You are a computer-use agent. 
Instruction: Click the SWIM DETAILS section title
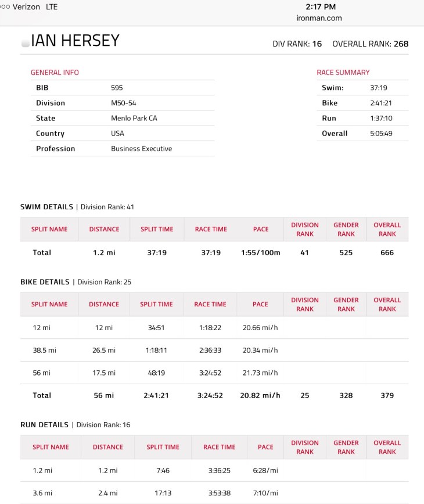47,207
